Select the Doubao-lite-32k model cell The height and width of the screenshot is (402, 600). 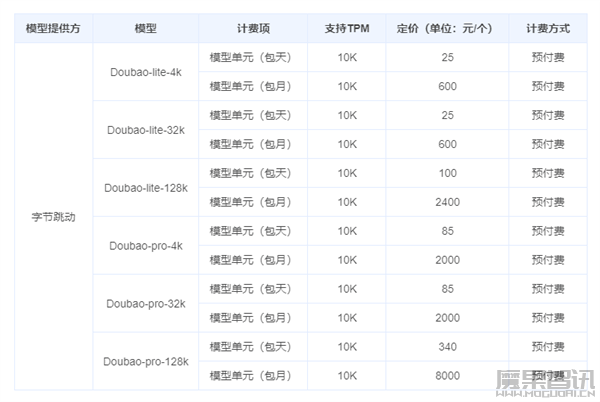pyautogui.click(x=146, y=130)
